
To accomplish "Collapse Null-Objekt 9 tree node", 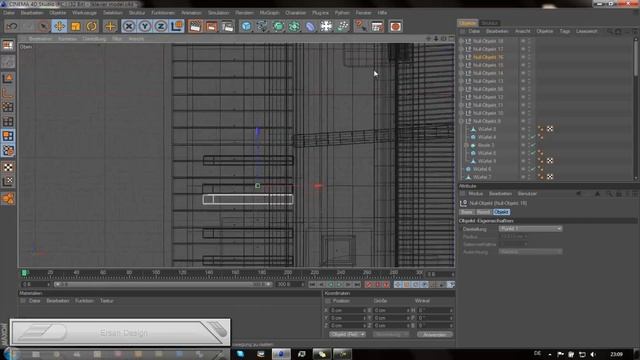I will (x=462, y=121).
